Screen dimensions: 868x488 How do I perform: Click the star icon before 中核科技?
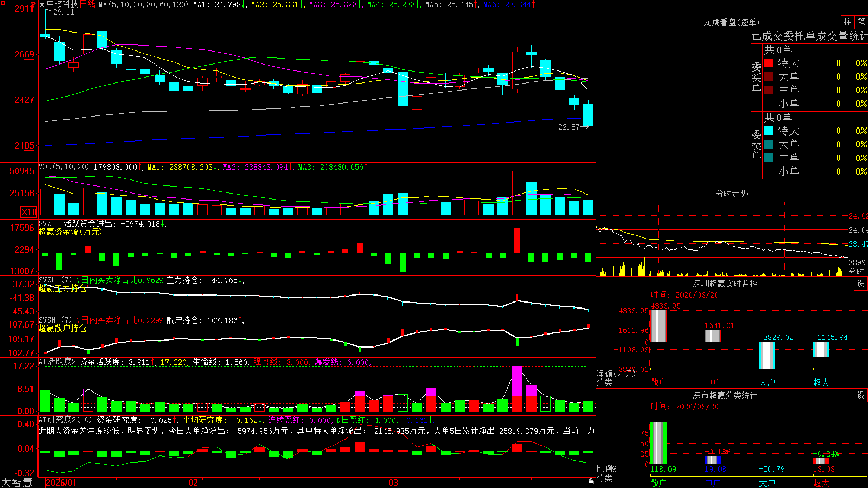pos(42,4)
